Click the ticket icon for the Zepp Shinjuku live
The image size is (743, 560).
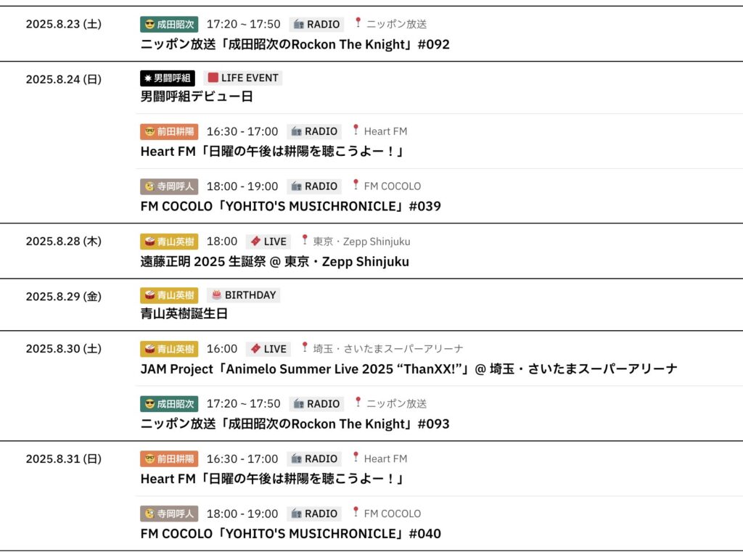[255, 241]
